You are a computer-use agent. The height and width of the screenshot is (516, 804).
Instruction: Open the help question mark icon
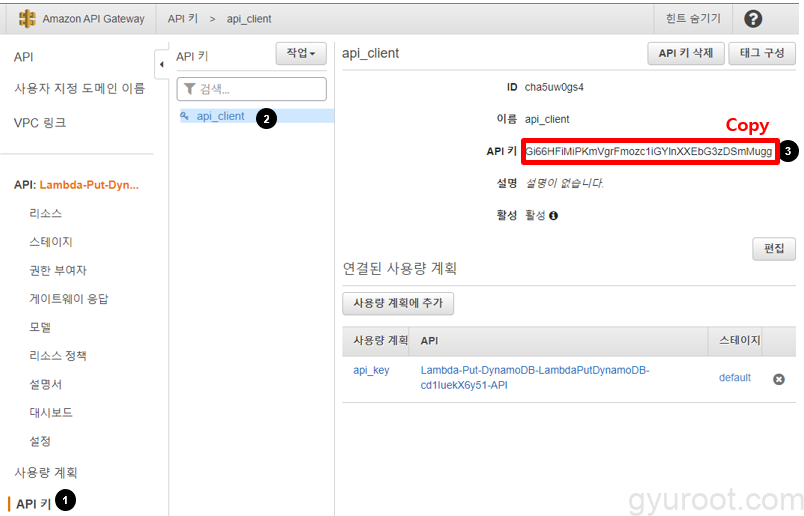pos(753,18)
